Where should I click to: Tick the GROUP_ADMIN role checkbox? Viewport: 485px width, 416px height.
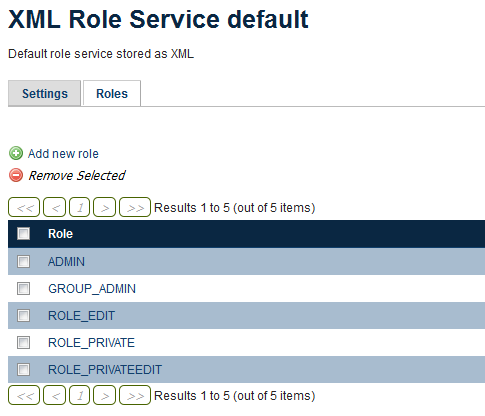click(23, 288)
